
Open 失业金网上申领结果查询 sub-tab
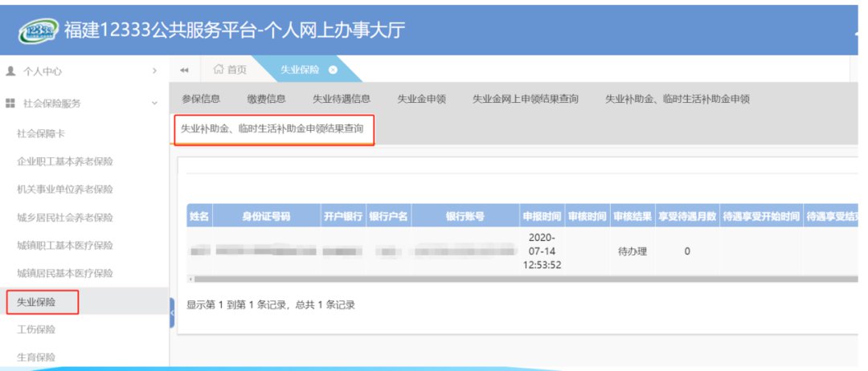coord(526,99)
